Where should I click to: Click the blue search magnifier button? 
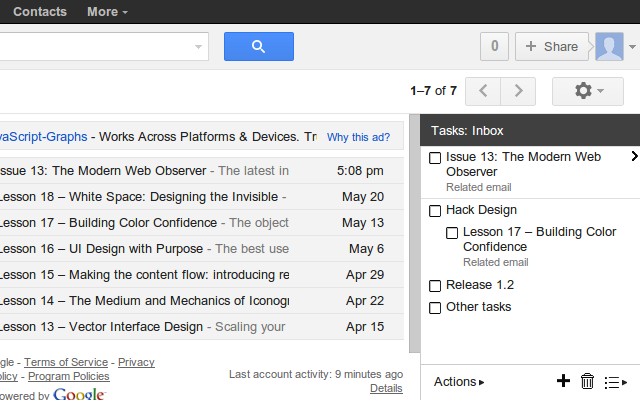point(258,47)
